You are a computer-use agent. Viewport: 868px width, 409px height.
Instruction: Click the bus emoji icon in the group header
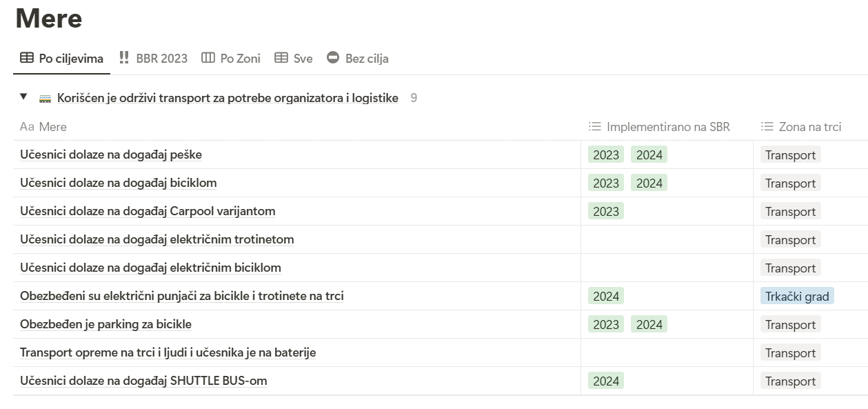[46, 98]
